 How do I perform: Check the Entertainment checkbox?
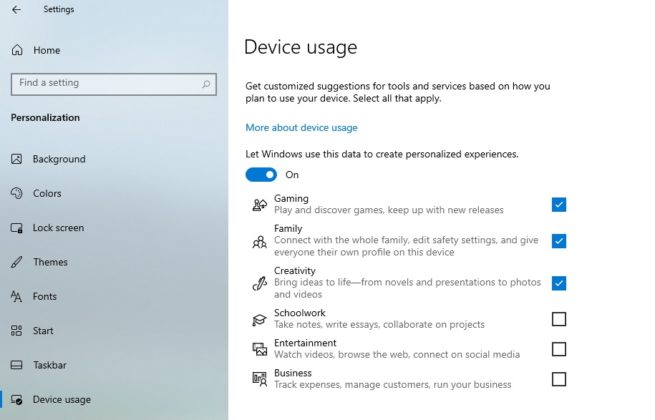(x=559, y=349)
